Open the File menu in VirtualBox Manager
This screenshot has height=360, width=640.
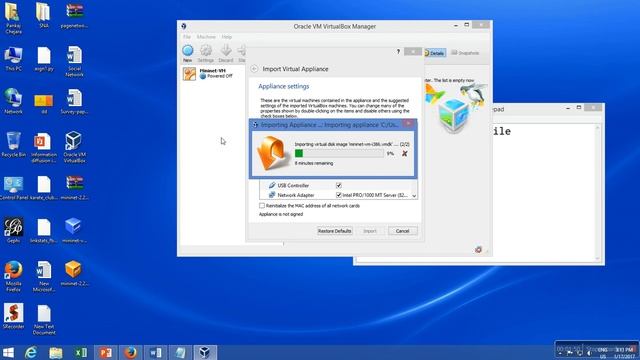[x=187, y=37]
